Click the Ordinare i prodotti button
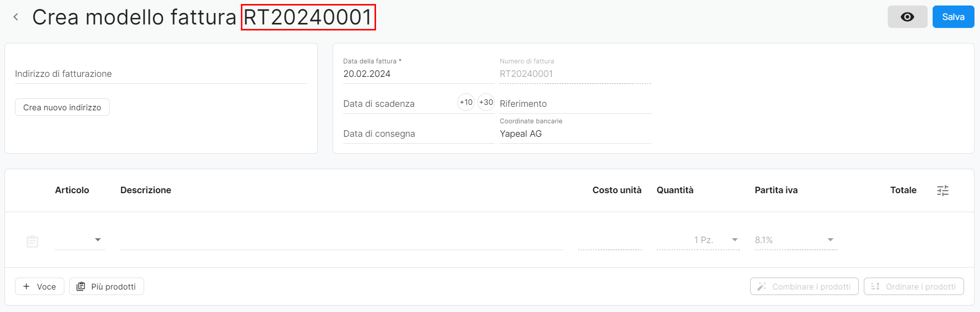This screenshot has width=980, height=312. [914, 287]
